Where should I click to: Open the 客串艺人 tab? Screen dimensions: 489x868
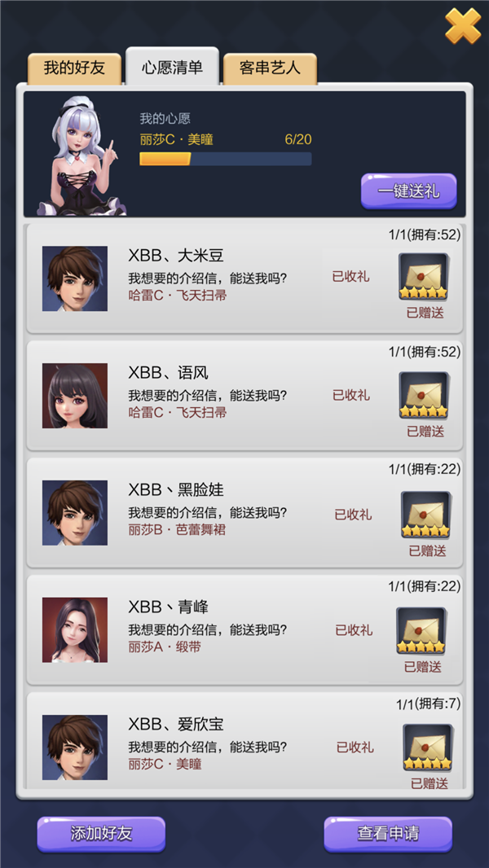[270, 68]
